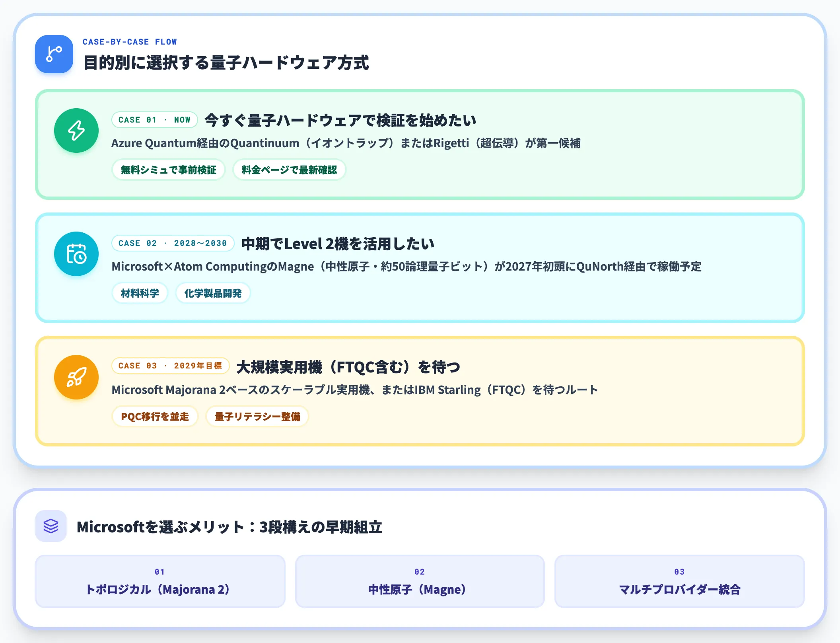Click the CASE 02 · 2028〜2030 badge
Image resolution: width=840 pixels, height=643 pixels.
(x=173, y=243)
